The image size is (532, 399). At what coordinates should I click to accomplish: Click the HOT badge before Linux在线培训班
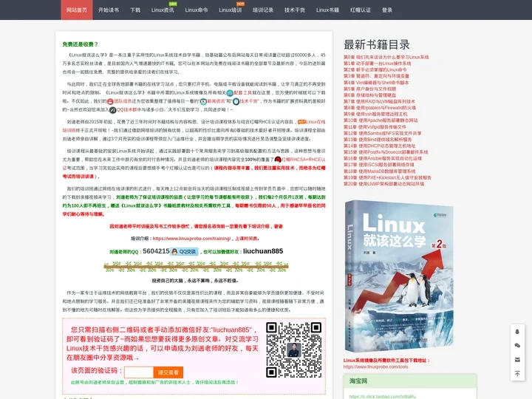click(301, 121)
